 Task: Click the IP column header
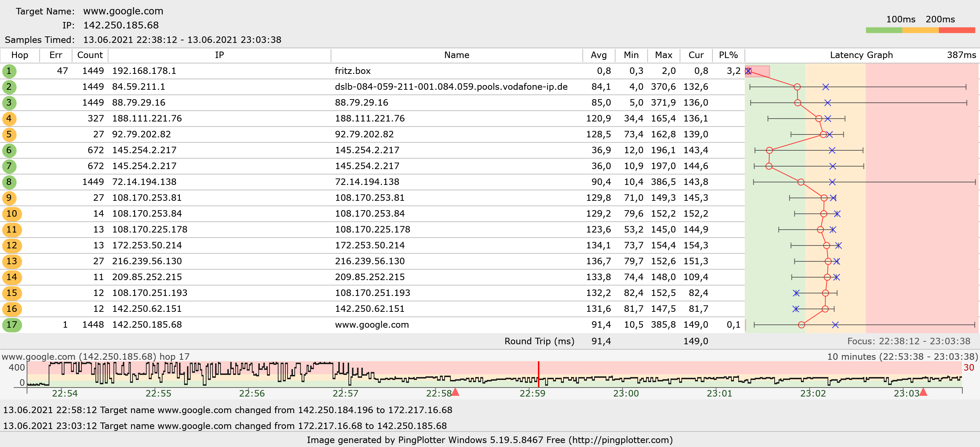tap(219, 55)
